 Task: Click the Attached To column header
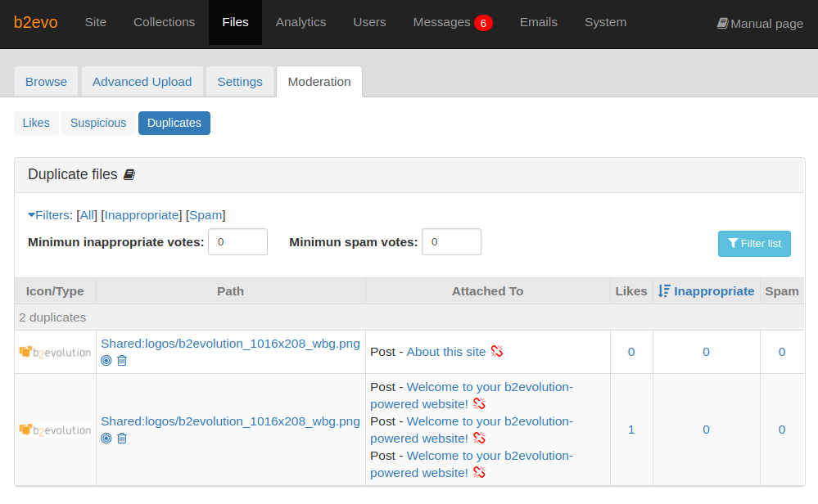tap(488, 290)
